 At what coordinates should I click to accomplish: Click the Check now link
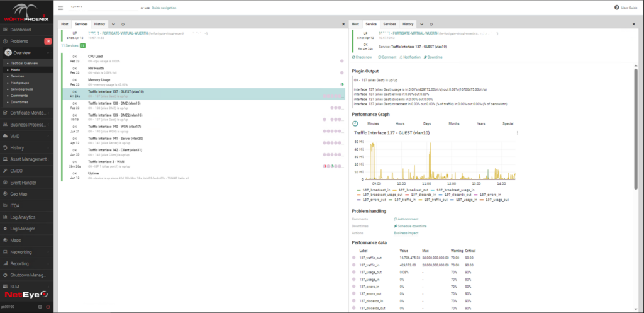(x=362, y=57)
